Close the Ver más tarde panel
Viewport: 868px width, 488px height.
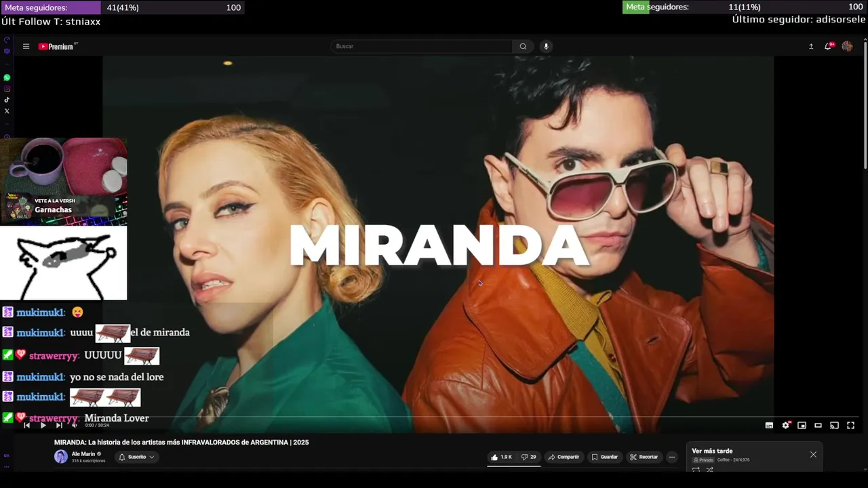(x=813, y=454)
